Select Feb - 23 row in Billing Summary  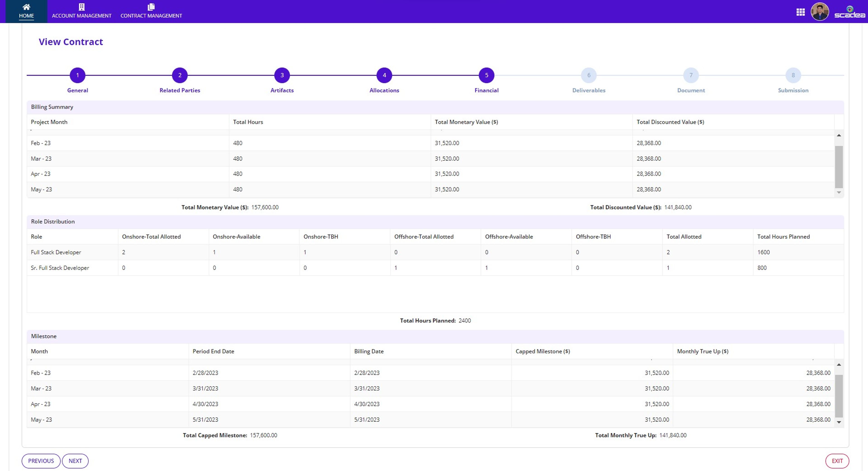pyautogui.click(x=431, y=143)
